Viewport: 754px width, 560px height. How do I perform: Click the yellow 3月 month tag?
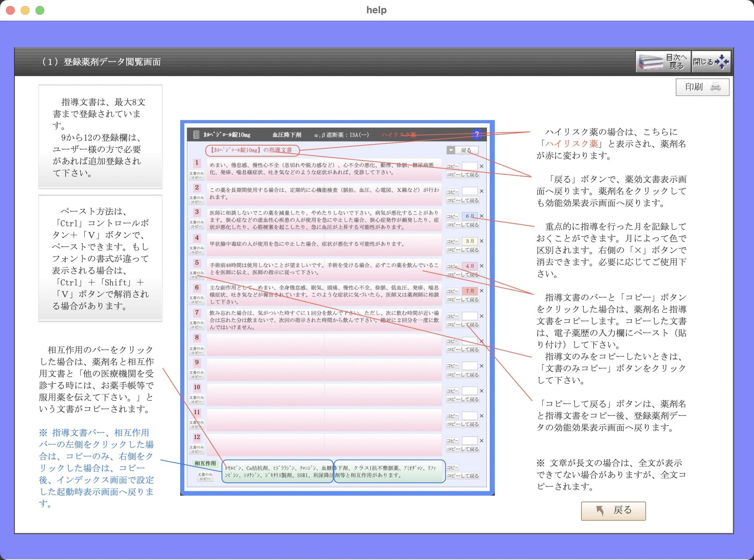tap(470, 241)
